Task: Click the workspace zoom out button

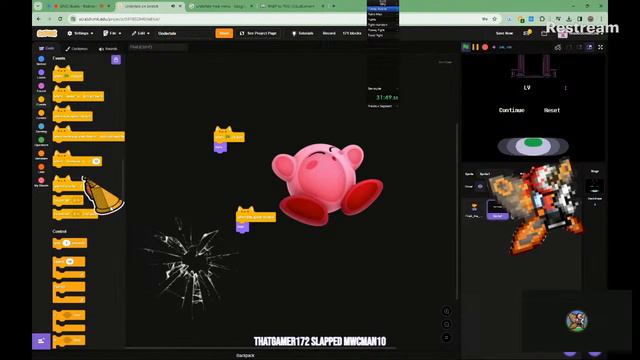Action: coord(447,324)
